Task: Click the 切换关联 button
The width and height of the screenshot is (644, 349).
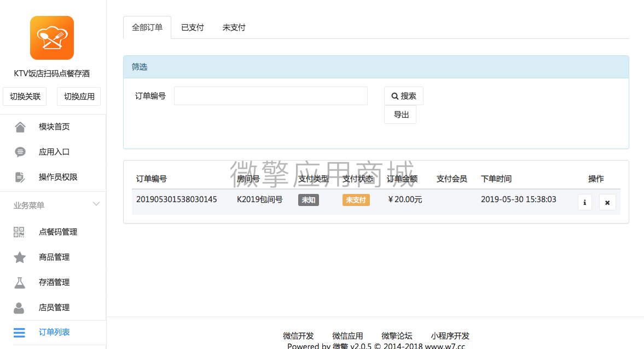Action: (25, 96)
